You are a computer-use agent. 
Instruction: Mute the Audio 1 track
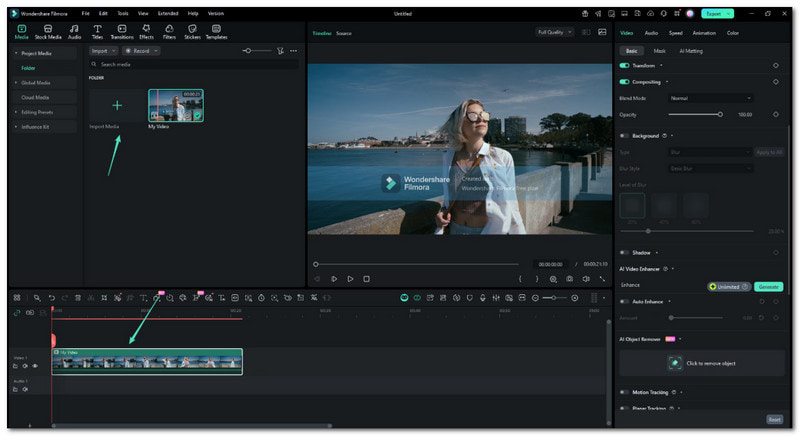click(x=25, y=389)
